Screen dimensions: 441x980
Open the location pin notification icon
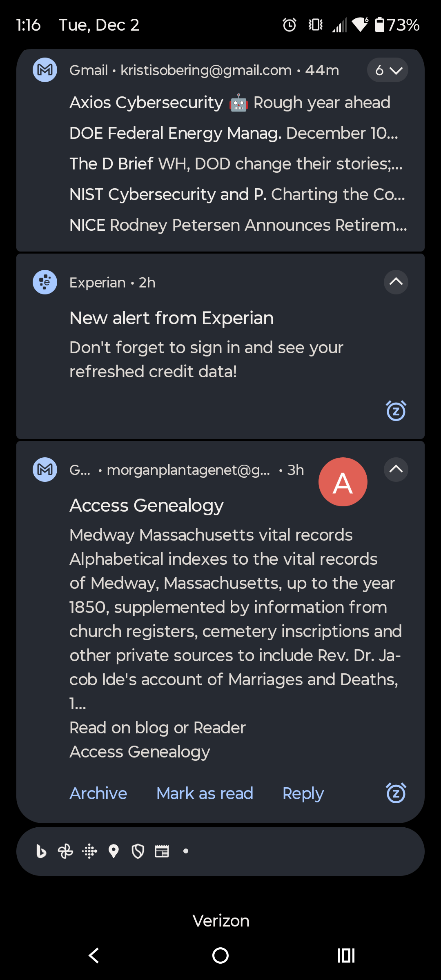click(114, 851)
